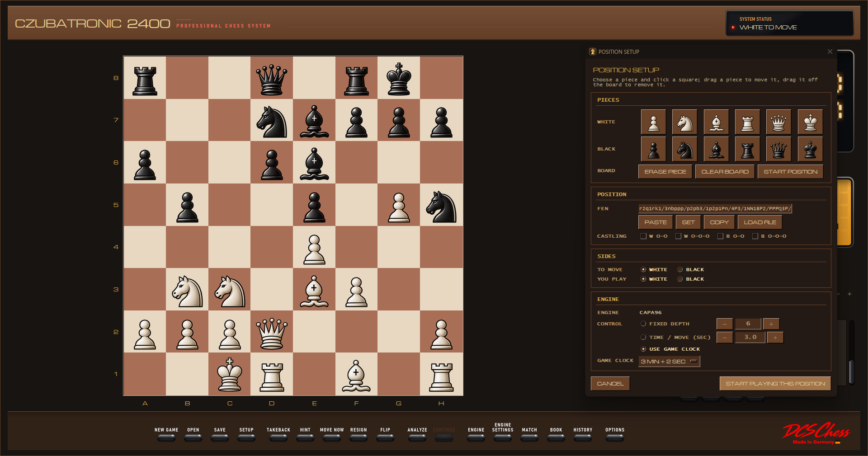Screen dimensions: 868x456
Task: Click the white king on square c1
Action: coord(230,375)
